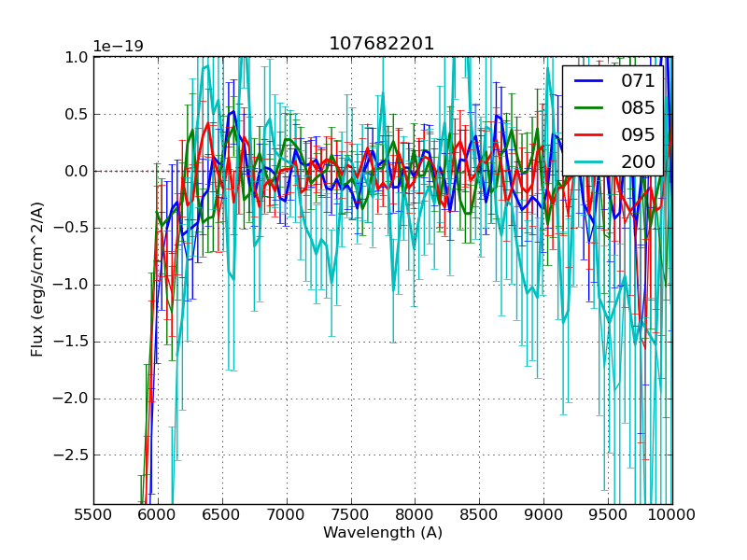The width and height of the screenshot is (747, 560).
Task: Click the plot title 107682201
Action: click(382, 44)
